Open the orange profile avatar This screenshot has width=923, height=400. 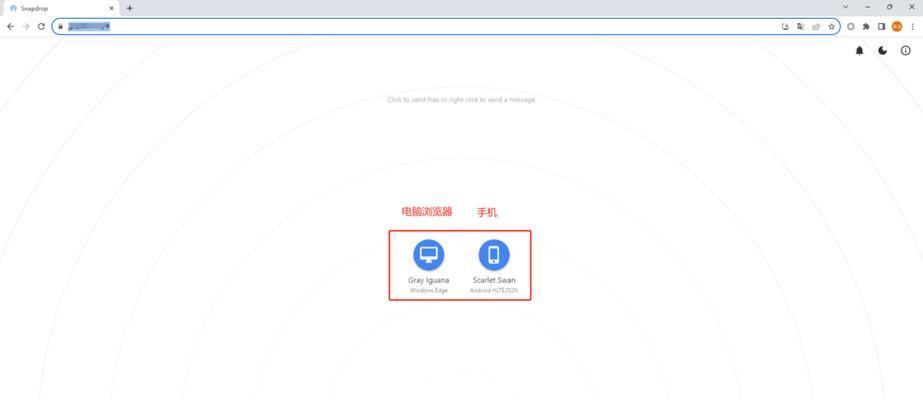click(897, 26)
